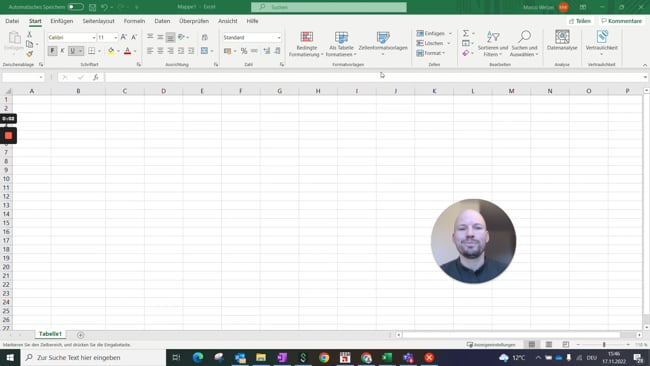Open Sortieren und Filtern menu
Viewport: 650px width, 366px height.
[x=492, y=44]
